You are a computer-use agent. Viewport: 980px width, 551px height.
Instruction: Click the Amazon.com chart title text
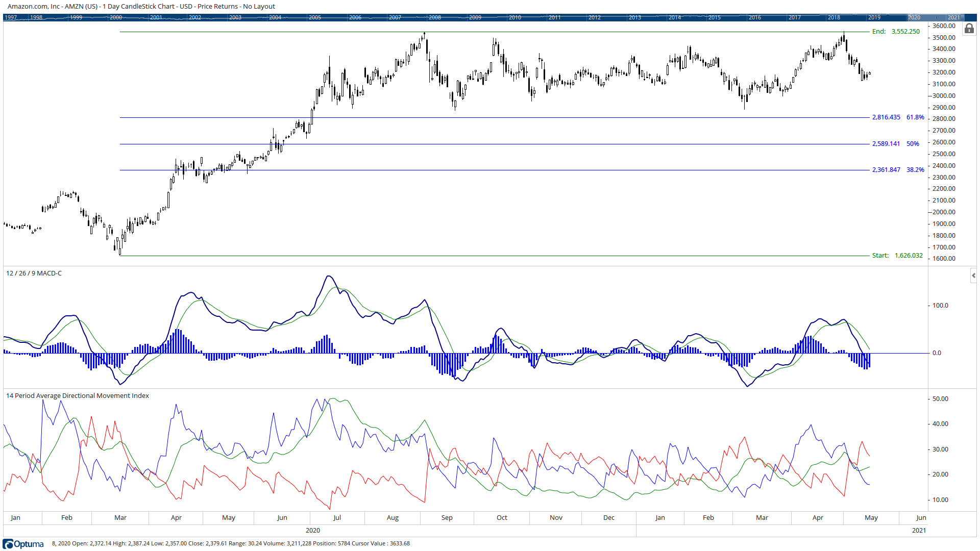tap(141, 7)
